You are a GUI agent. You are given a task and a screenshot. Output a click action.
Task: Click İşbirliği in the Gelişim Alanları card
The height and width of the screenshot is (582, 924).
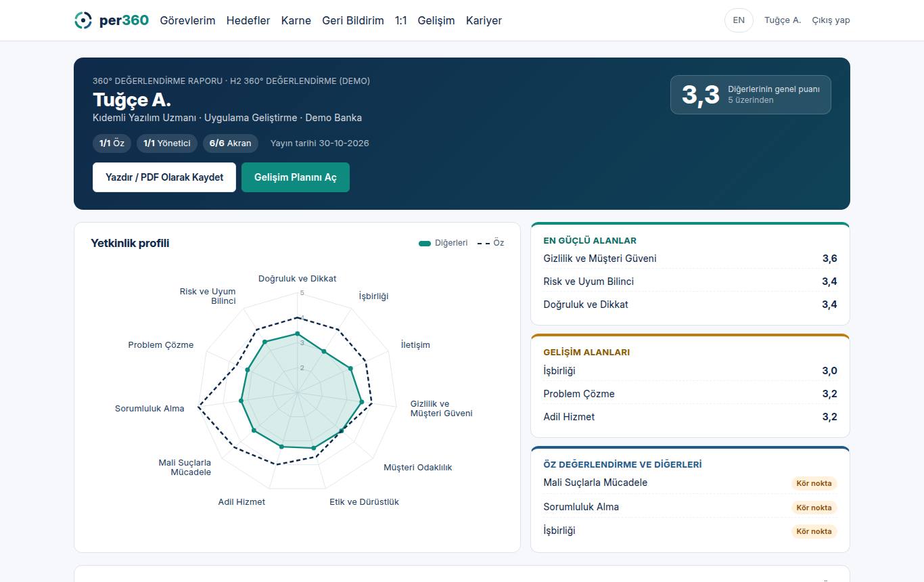pos(690,371)
